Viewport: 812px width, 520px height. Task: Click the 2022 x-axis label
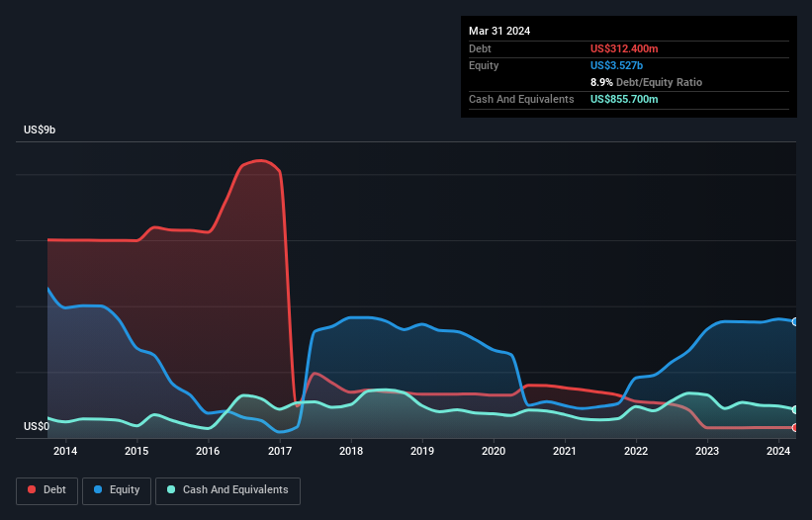tap(636, 451)
